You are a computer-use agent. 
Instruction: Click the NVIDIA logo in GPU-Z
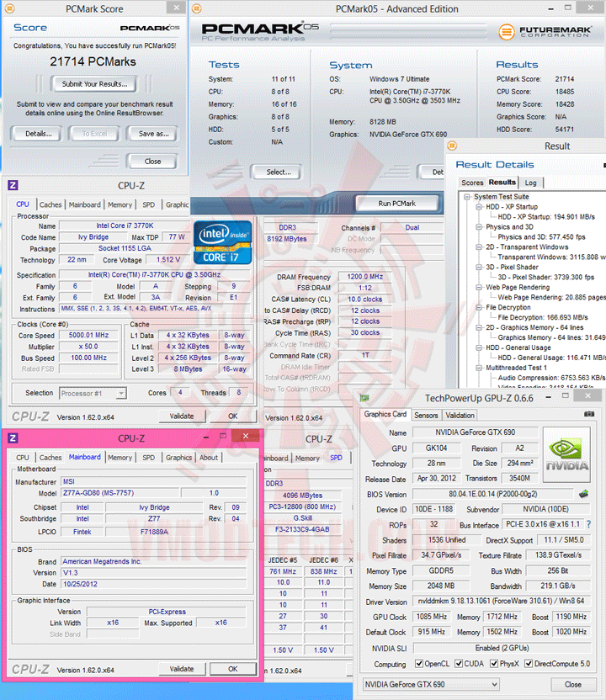(566, 454)
